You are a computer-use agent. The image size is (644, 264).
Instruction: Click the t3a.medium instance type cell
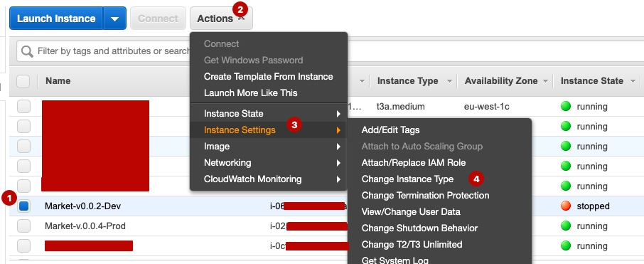[x=400, y=107]
